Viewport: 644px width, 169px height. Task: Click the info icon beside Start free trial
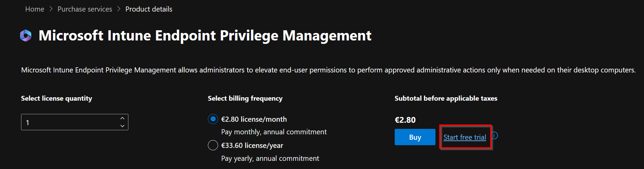[495, 136]
